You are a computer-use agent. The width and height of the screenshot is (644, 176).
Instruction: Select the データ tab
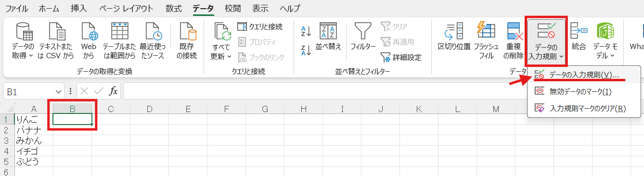(203, 8)
